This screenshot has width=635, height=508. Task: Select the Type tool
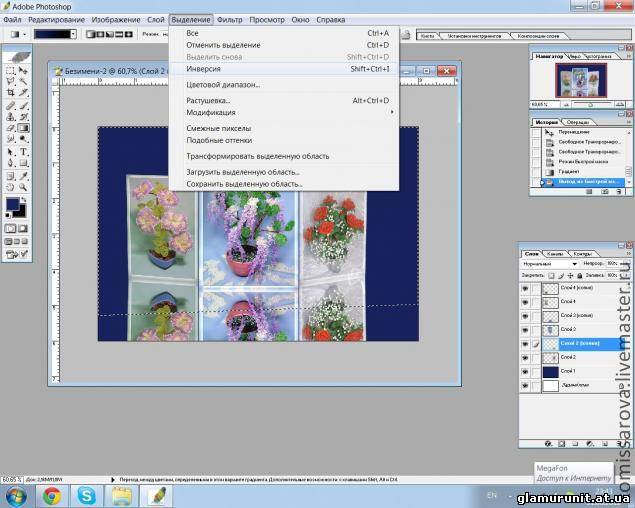[23, 152]
